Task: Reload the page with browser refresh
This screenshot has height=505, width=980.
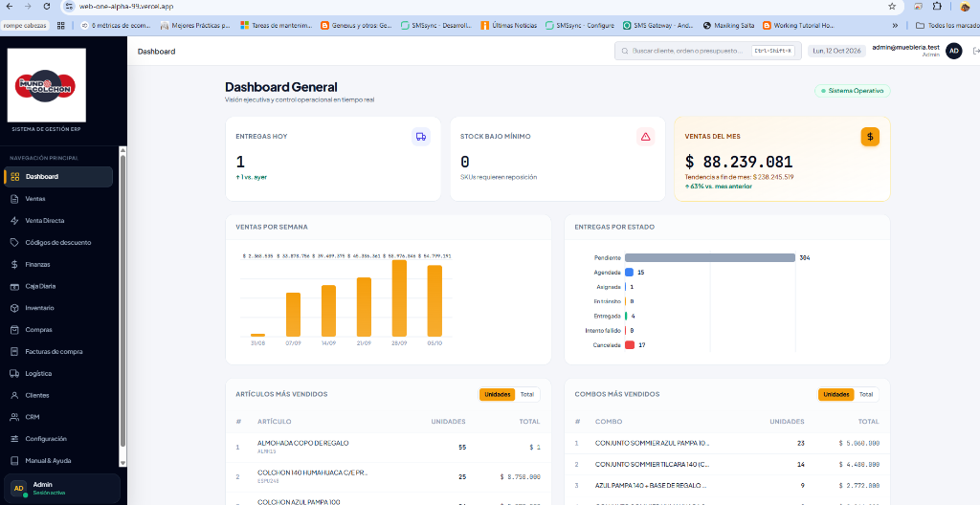Action: coord(47,7)
